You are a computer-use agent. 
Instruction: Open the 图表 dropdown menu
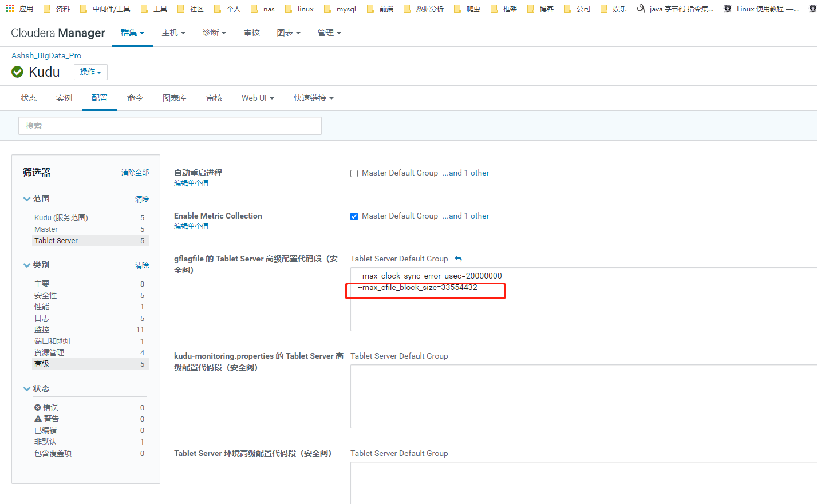coord(288,33)
